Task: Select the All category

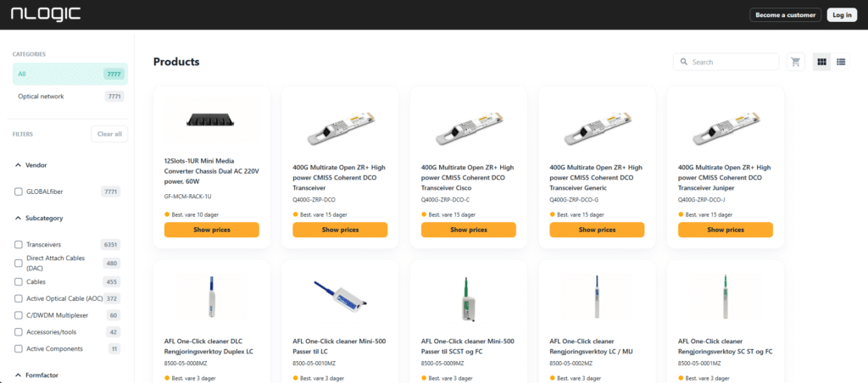Action: tap(70, 74)
